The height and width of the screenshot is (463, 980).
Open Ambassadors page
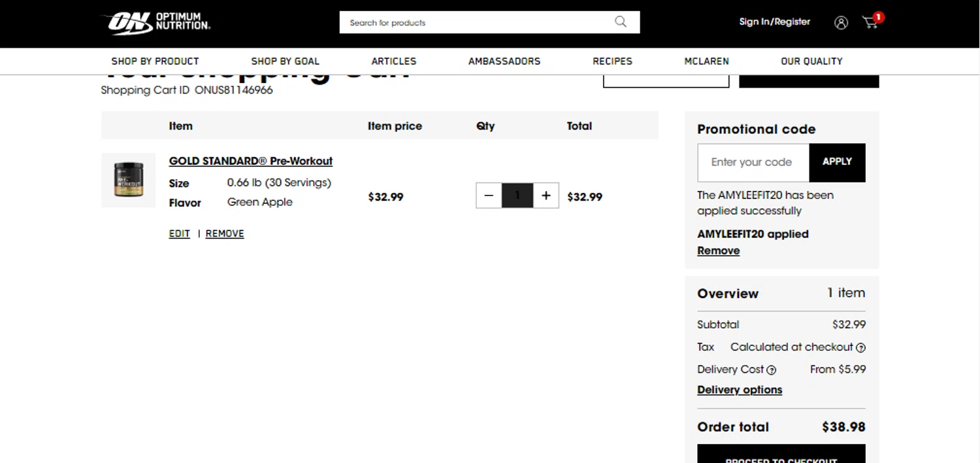[504, 61]
